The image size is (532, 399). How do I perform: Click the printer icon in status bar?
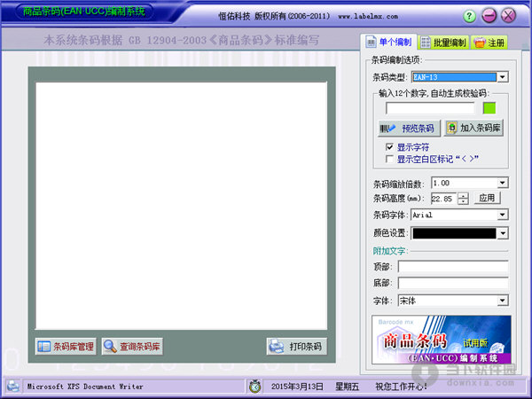click(13, 386)
